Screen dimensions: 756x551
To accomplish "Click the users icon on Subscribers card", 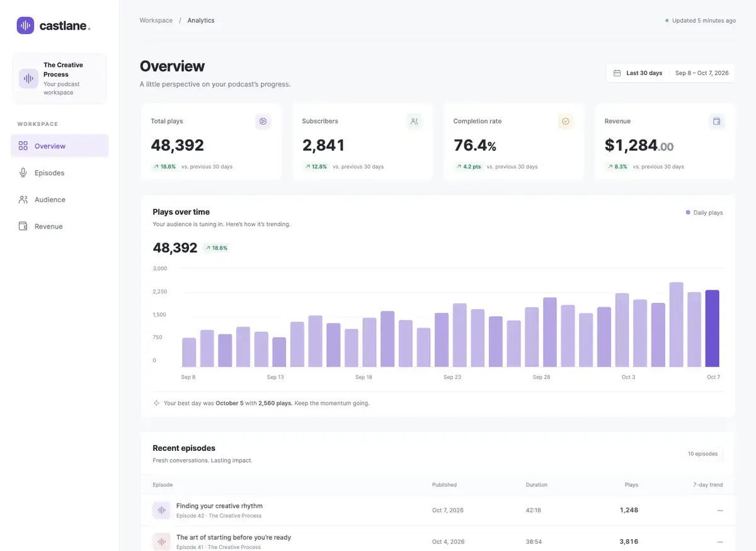I will [x=415, y=122].
